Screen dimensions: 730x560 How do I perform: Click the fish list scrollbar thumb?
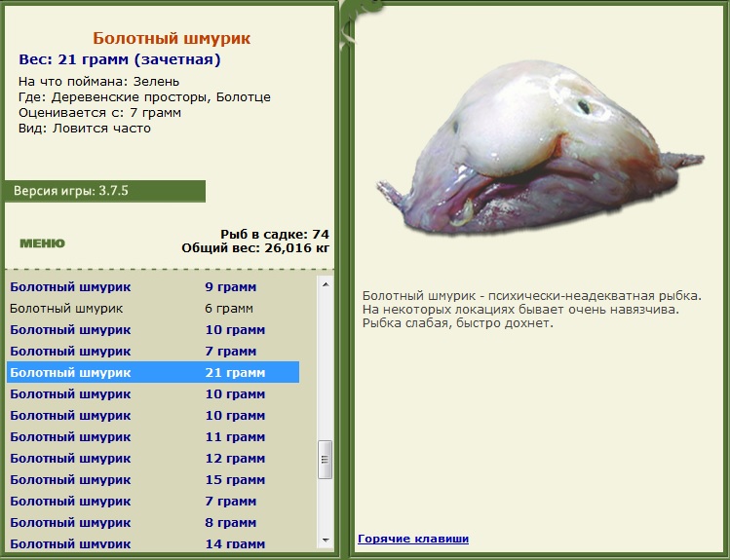coord(326,460)
